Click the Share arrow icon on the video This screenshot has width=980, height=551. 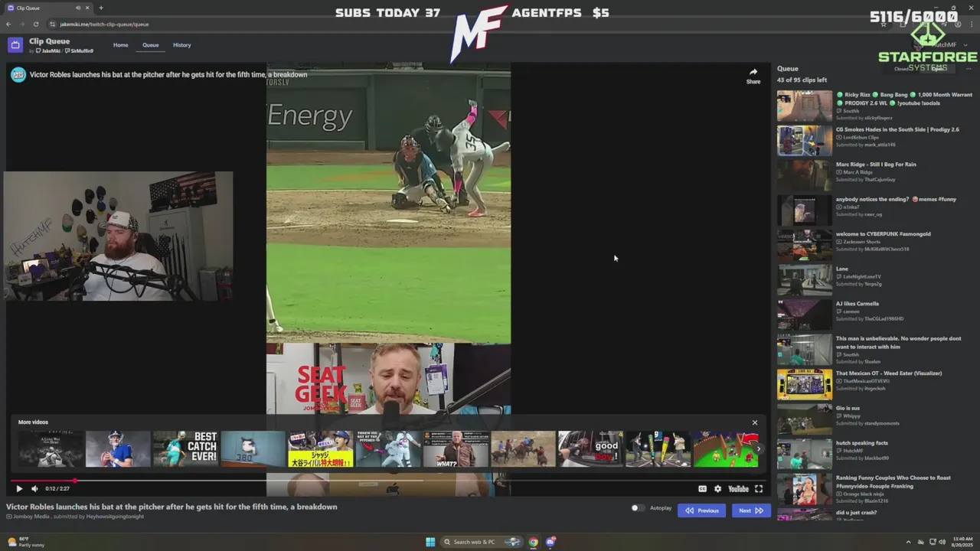(x=753, y=72)
